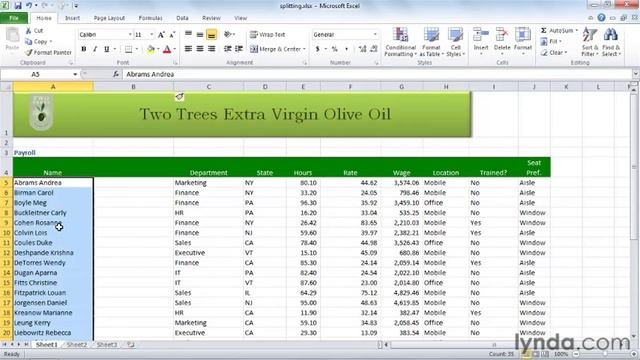
Task: Switch to the Formulas tab
Action: [150, 18]
